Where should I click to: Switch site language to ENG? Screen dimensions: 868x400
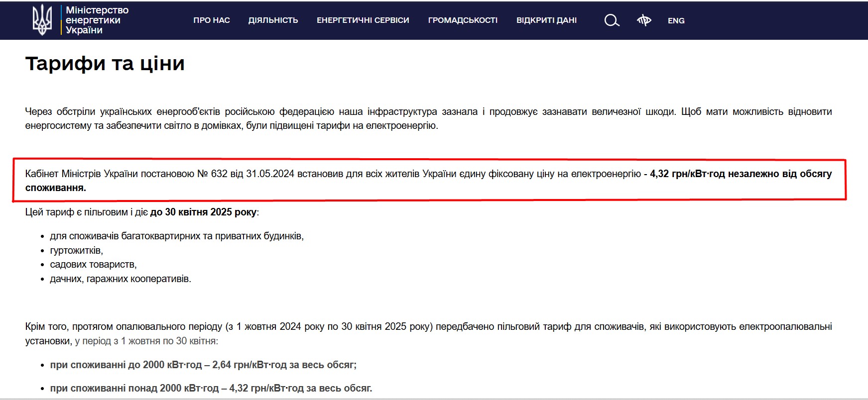pyautogui.click(x=676, y=20)
